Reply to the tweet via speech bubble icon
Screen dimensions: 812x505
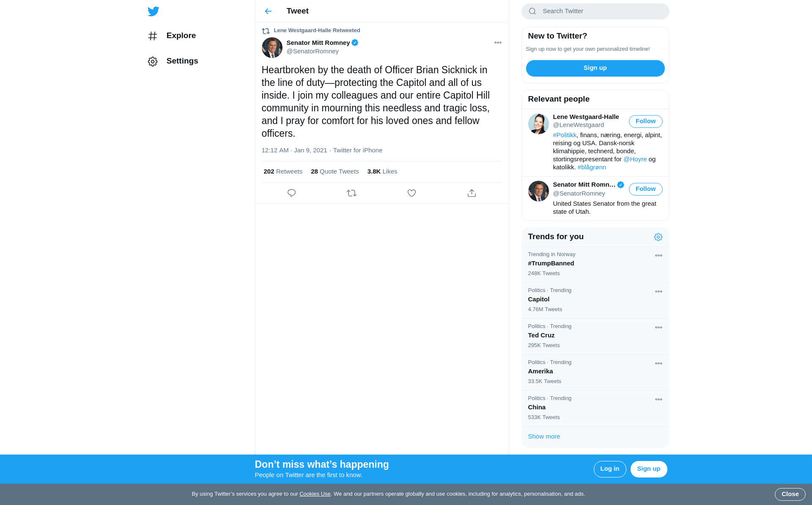pyautogui.click(x=291, y=193)
